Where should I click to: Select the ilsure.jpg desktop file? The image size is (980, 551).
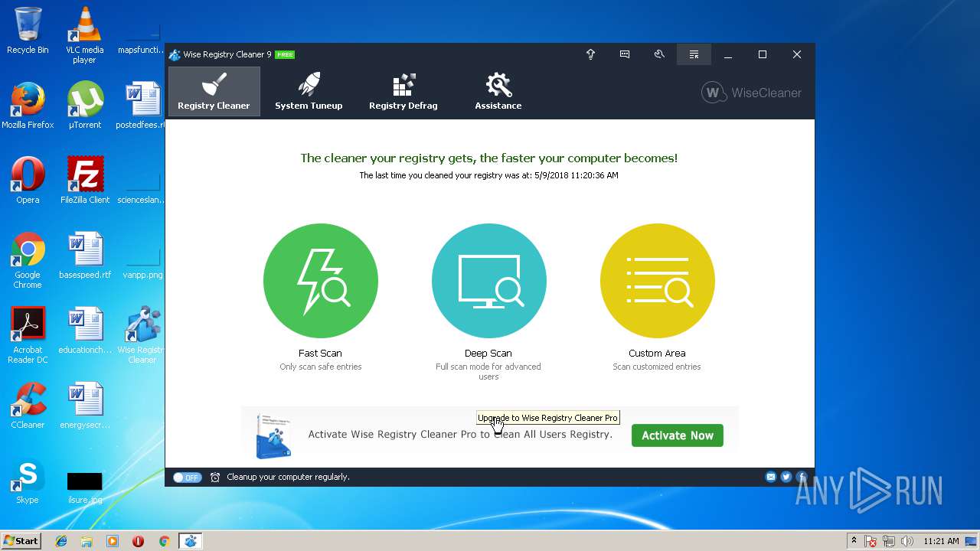(85, 487)
